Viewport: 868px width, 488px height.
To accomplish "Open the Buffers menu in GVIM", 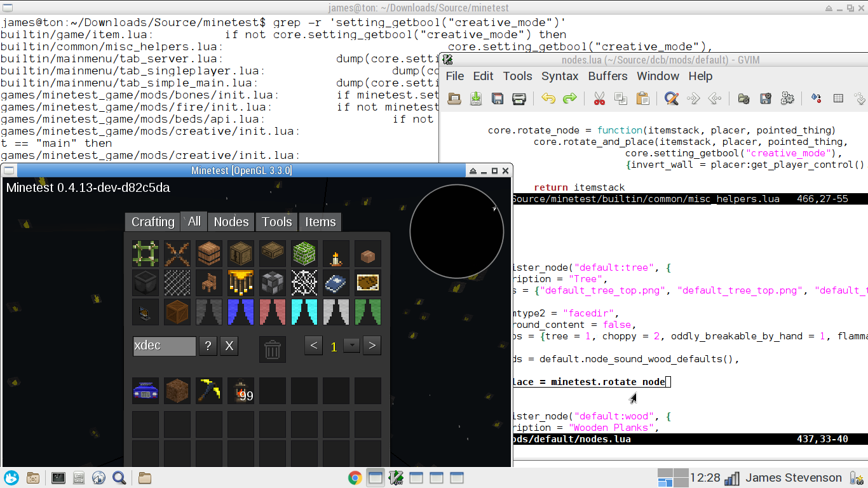I will [607, 76].
